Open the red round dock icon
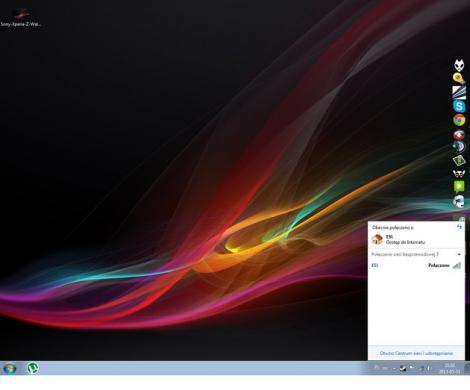The width and height of the screenshot is (470, 390). [459, 135]
